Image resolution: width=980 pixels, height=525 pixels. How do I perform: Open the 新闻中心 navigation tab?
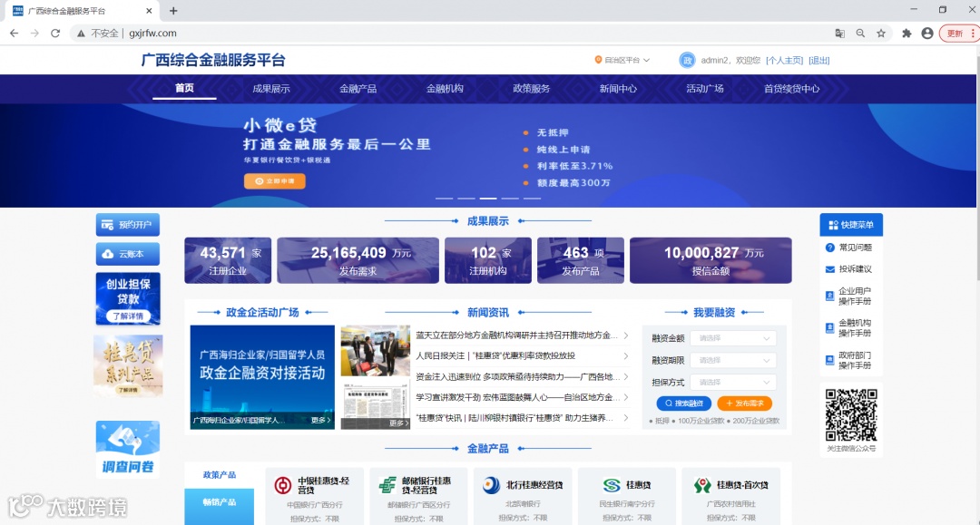619,89
